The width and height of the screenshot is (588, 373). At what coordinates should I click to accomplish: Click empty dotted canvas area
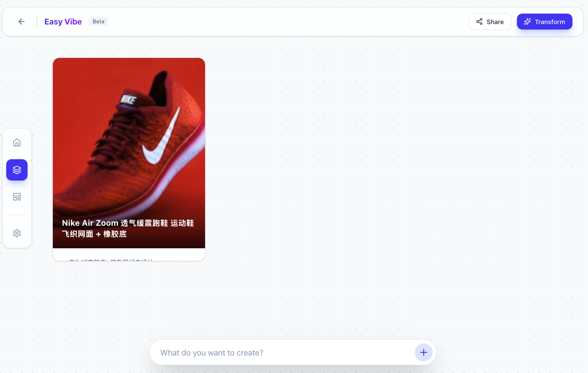pyautogui.click(x=350, y=175)
